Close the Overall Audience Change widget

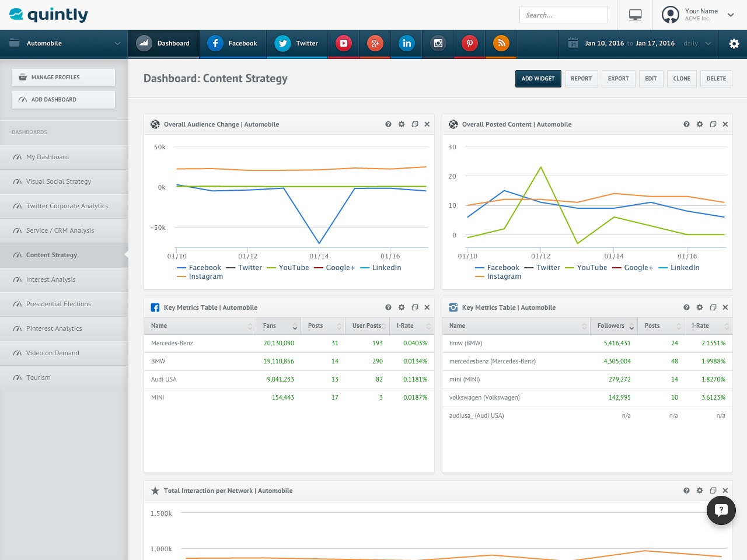pos(427,124)
